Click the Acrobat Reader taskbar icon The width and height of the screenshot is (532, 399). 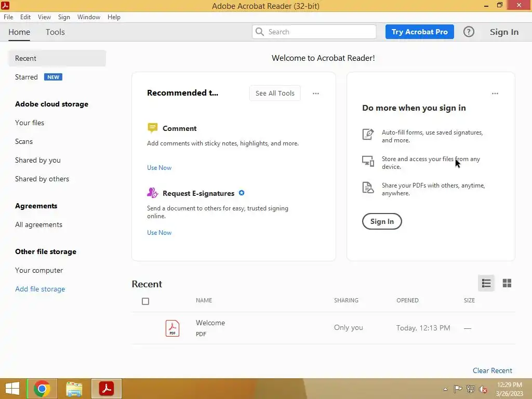[107, 389]
